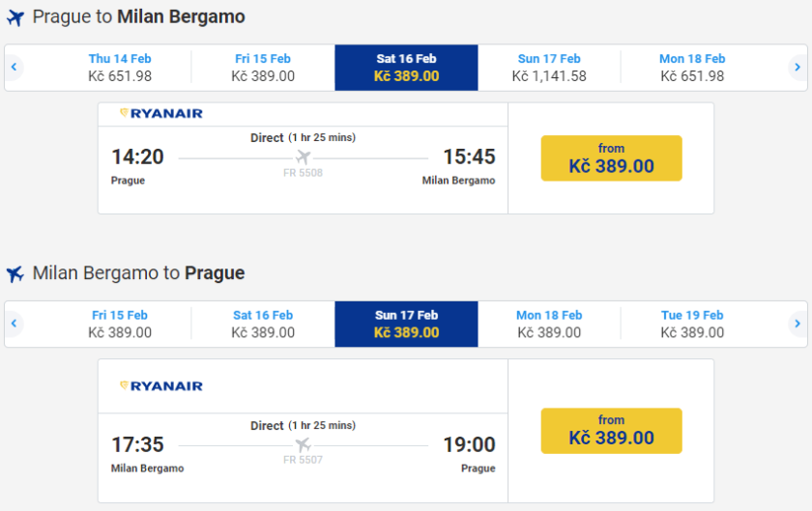This screenshot has height=511, width=812.
Task: Pick Mon 18 Feb outbound date tab
Action: tap(692, 68)
